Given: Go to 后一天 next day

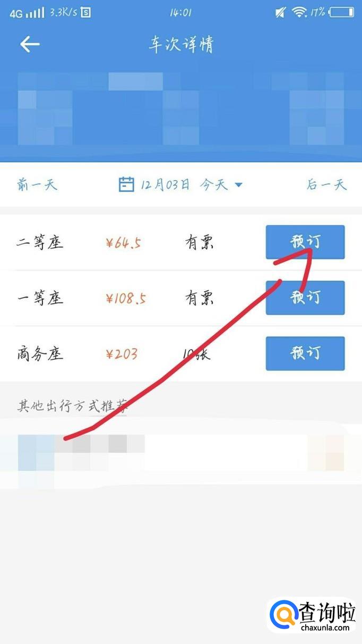Looking at the screenshot, I should click(x=326, y=184).
